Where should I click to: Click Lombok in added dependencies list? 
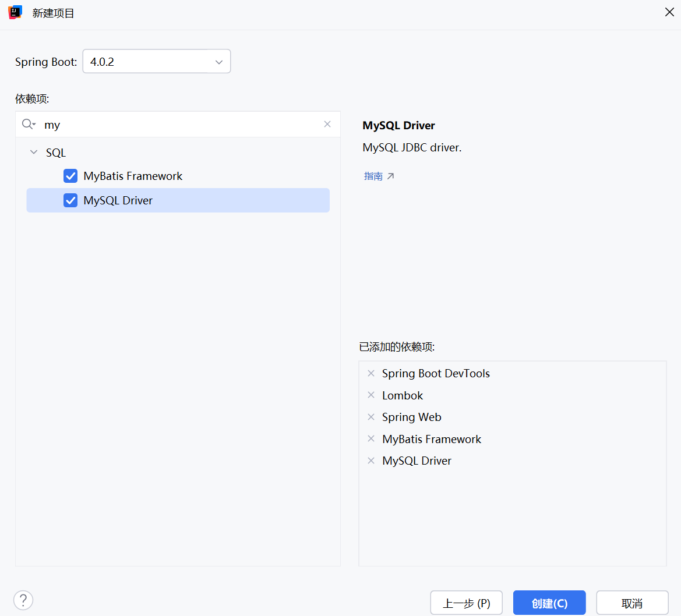pos(402,395)
